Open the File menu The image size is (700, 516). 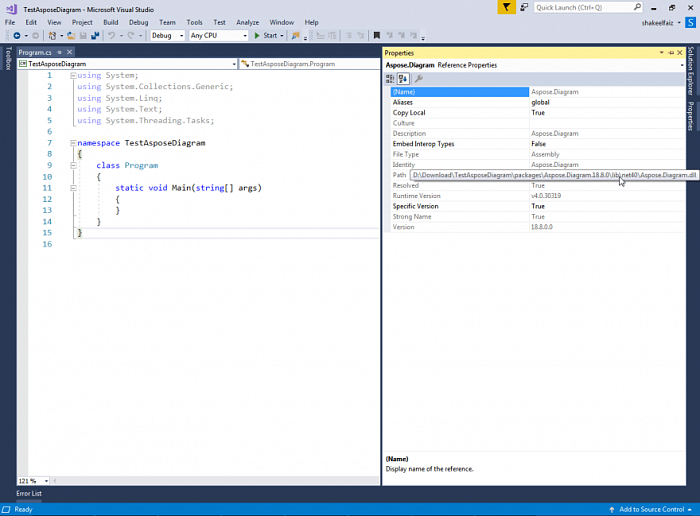point(10,22)
